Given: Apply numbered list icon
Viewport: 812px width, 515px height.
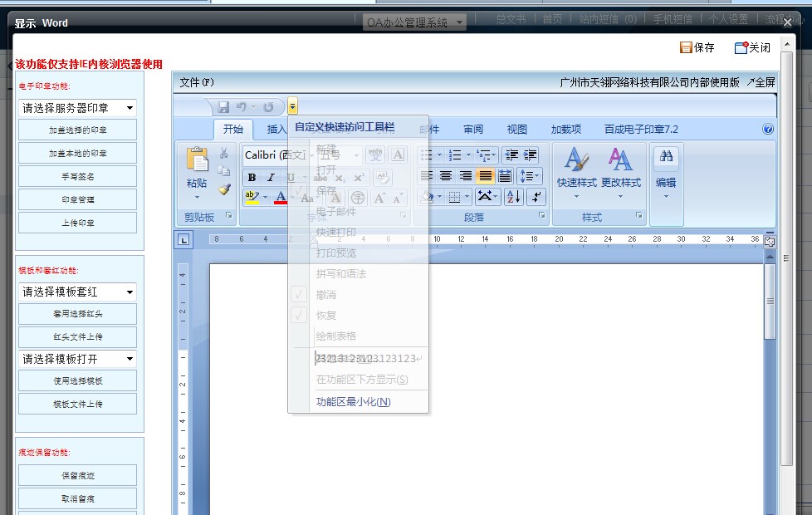Looking at the screenshot, I should click(x=455, y=154).
